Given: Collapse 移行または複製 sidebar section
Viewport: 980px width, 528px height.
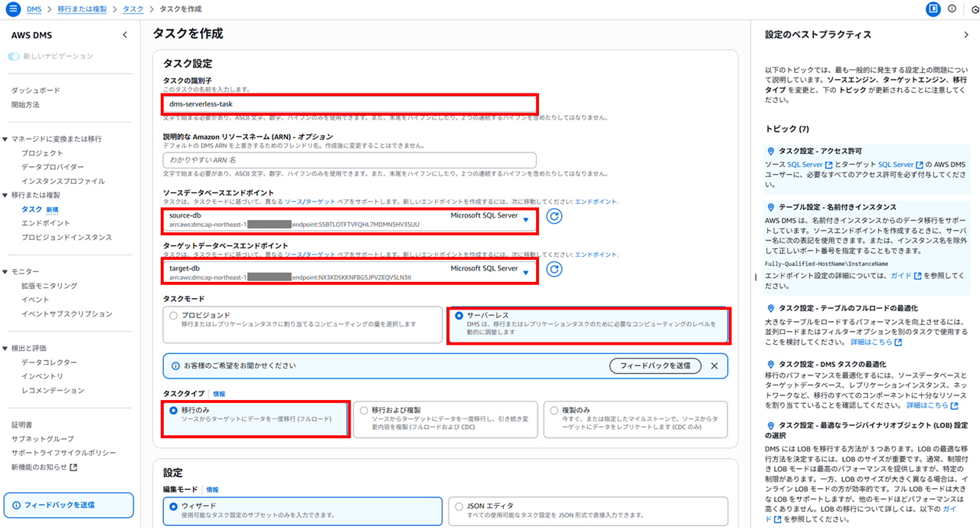Looking at the screenshot, I should [x=6, y=195].
